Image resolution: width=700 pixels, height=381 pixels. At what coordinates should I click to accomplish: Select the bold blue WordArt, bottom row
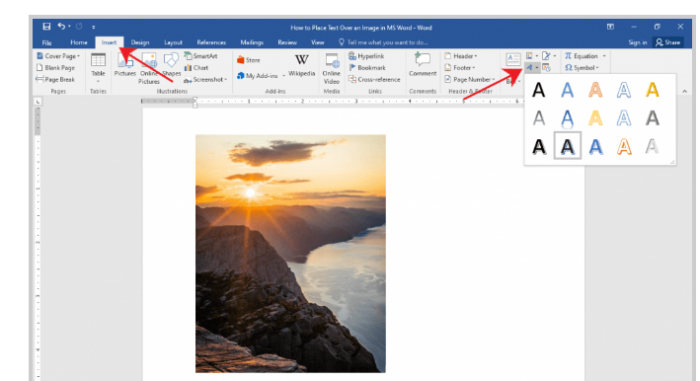tap(596, 147)
